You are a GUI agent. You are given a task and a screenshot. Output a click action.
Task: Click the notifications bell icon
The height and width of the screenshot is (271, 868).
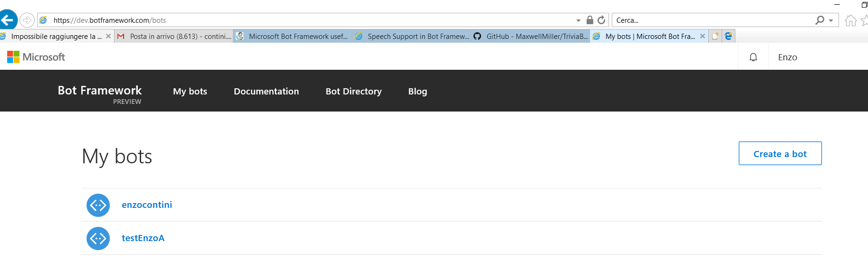pyautogui.click(x=753, y=57)
